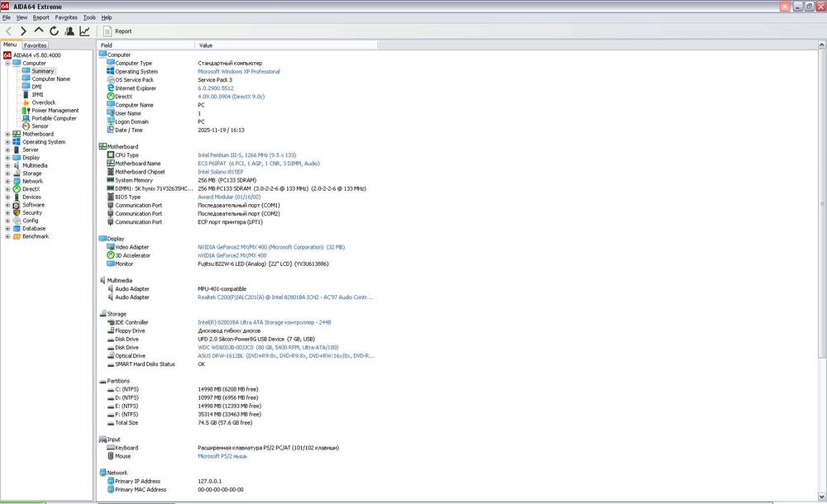Open the View menu

pos(22,17)
